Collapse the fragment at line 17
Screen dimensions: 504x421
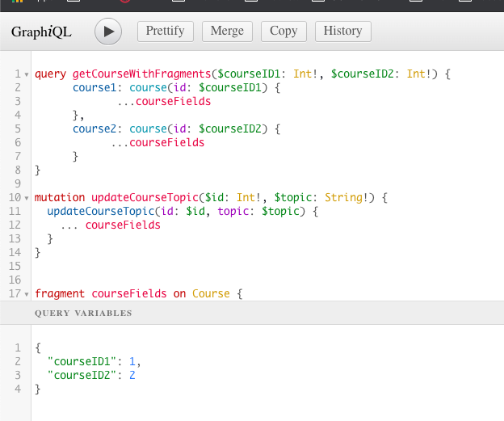[x=27, y=294]
